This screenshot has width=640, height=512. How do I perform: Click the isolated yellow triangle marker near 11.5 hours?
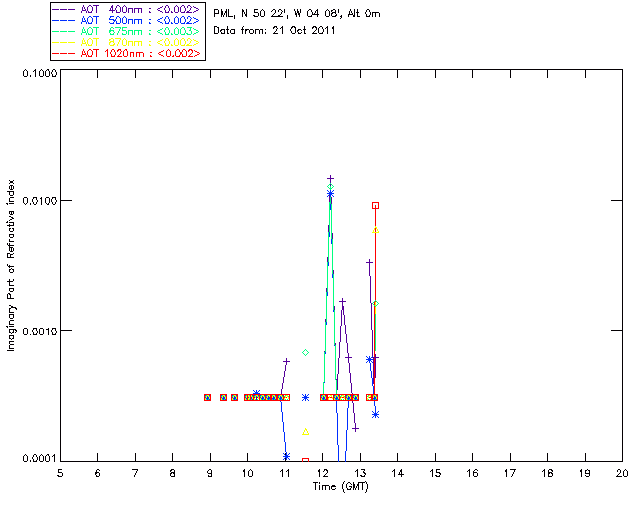306,432
